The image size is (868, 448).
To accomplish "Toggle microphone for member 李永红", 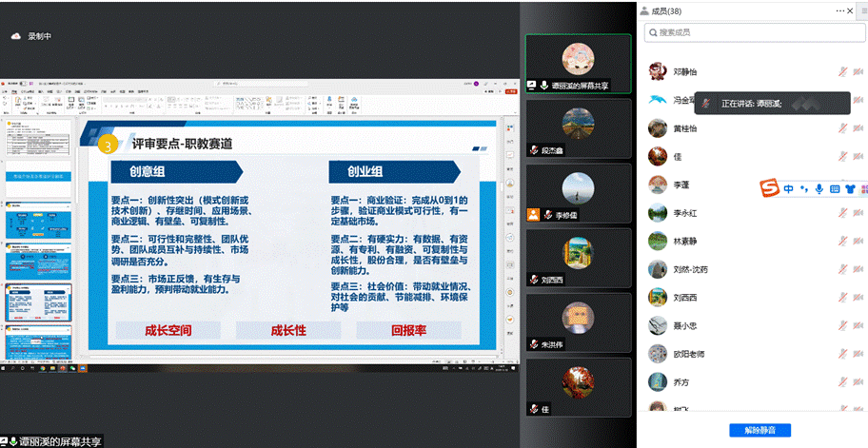I will coord(843,213).
